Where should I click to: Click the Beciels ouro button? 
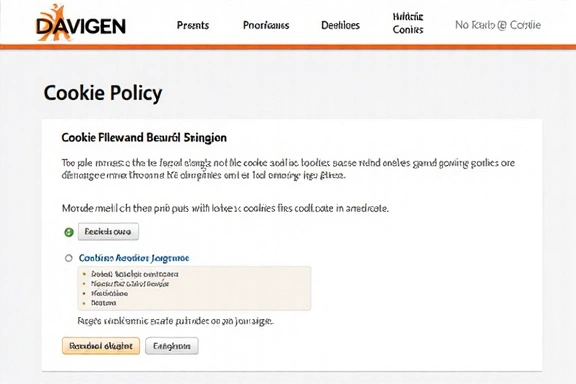[x=108, y=232]
